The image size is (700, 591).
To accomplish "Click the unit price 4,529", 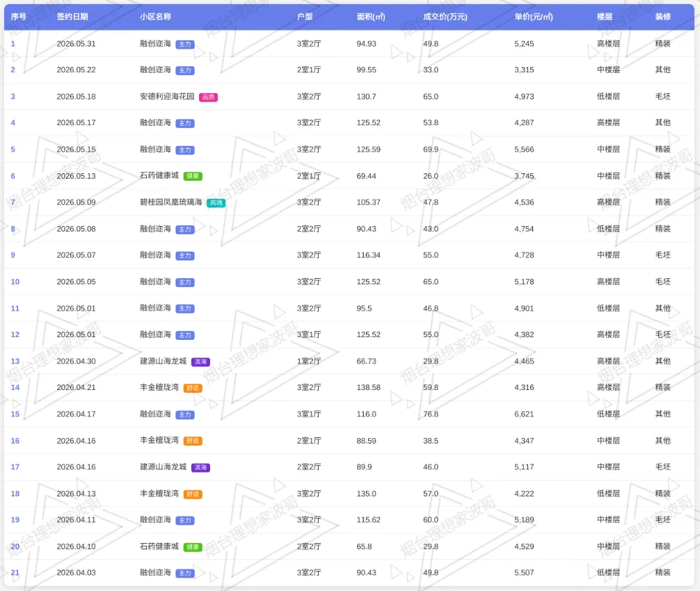I will [x=524, y=546].
